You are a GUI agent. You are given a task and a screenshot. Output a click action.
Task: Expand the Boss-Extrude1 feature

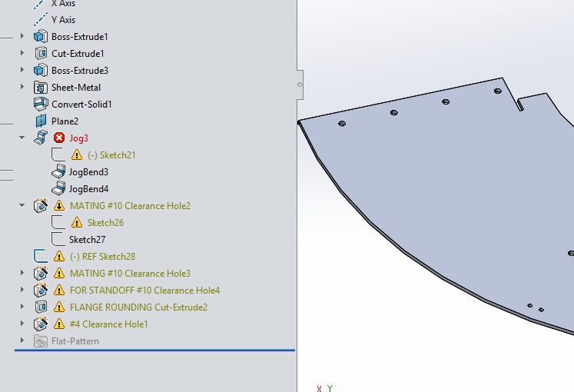[x=22, y=36]
